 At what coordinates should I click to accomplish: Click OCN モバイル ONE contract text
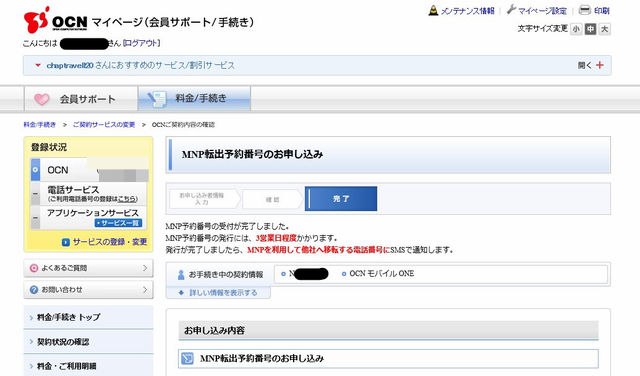coord(382,274)
